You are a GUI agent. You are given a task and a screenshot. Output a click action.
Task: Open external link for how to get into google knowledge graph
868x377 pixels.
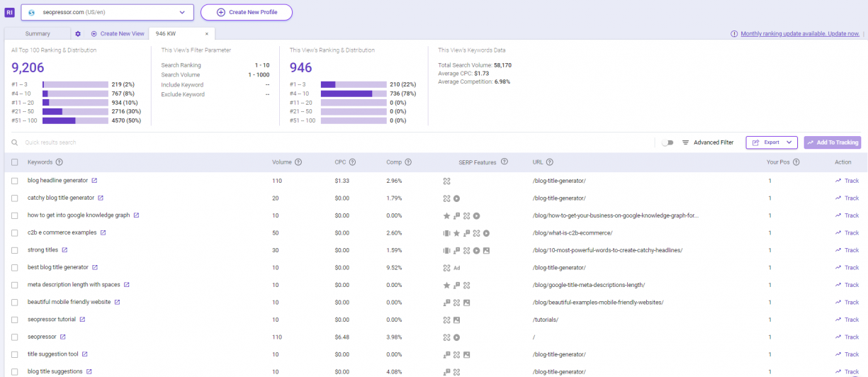[136, 215]
